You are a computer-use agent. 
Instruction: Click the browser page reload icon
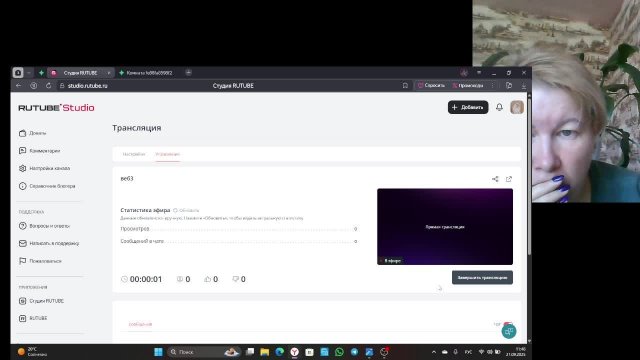pyautogui.click(x=49, y=86)
